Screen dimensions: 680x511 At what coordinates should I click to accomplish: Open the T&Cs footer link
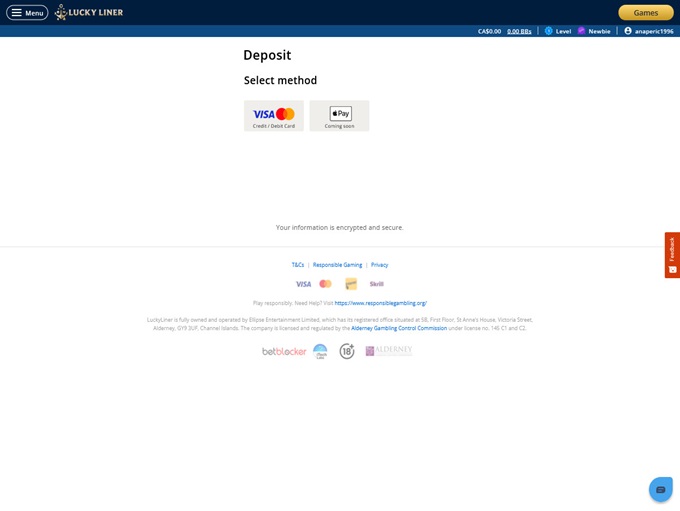click(298, 265)
